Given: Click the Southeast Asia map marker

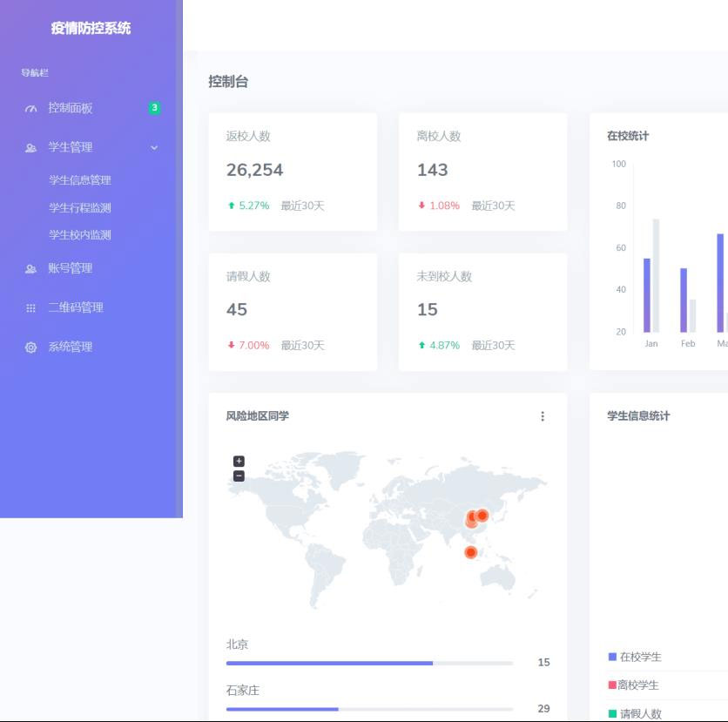Looking at the screenshot, I should (x=470, y=552).
